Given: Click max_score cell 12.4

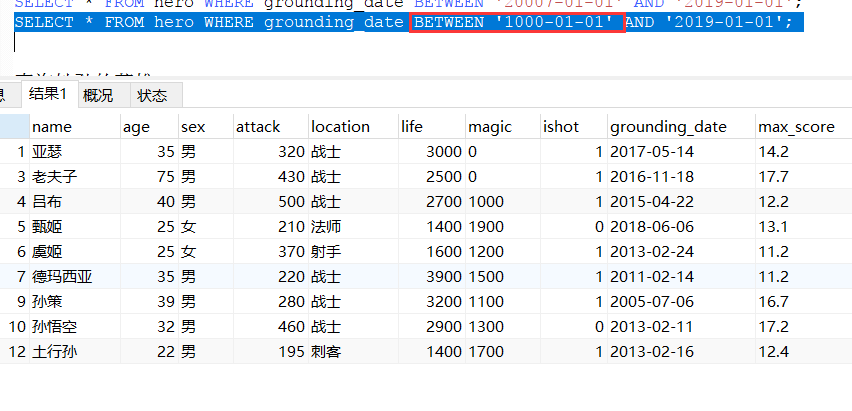Looking at the screenshot, I should [x=804, y=352].
